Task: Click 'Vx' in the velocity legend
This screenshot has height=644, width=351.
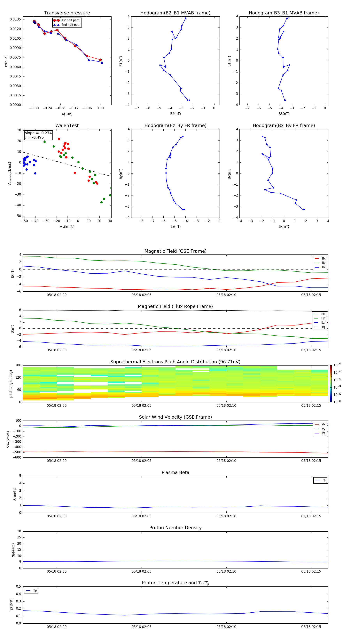Action: 324,424
